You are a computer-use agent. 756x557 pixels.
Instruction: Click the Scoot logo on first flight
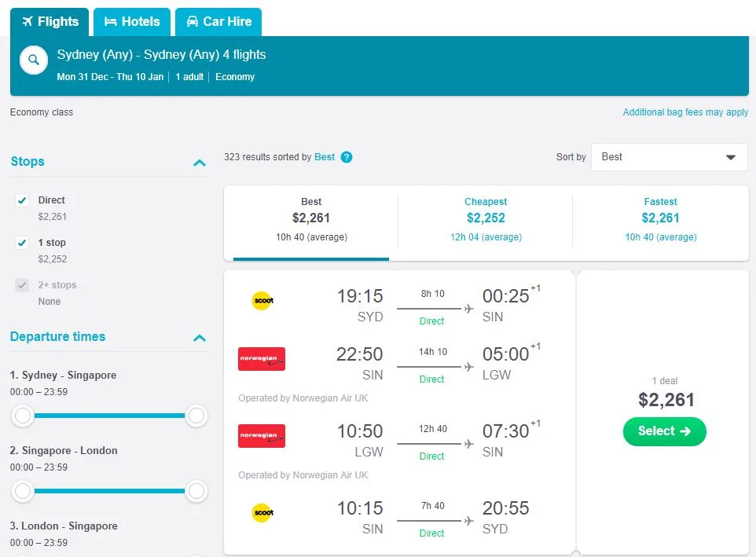(262, 301)
